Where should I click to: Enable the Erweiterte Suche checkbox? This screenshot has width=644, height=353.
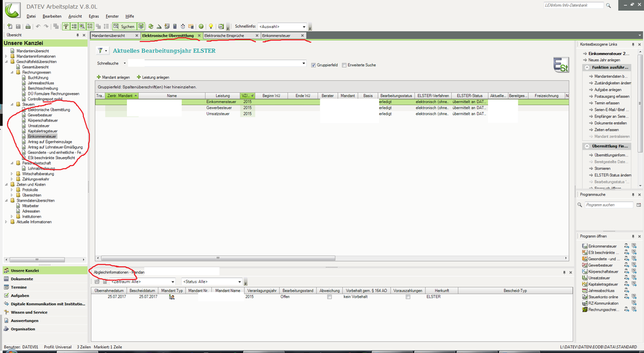(345, 65)
